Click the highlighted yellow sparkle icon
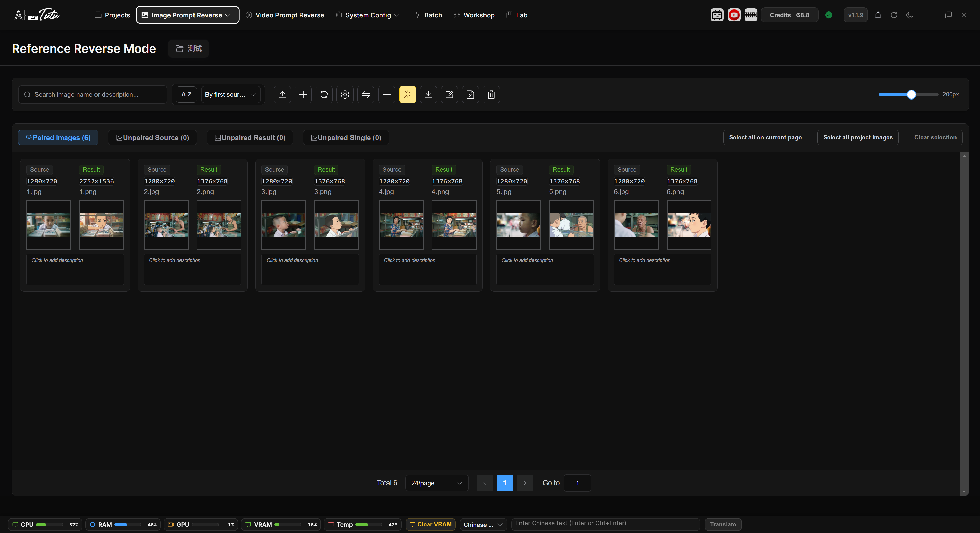 coord(407,94)
